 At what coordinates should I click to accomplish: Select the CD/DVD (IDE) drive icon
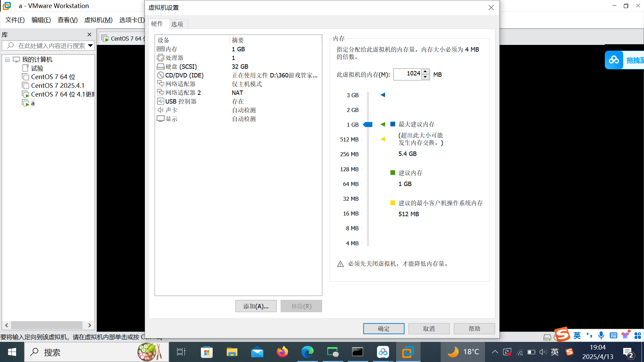(160, 75)
